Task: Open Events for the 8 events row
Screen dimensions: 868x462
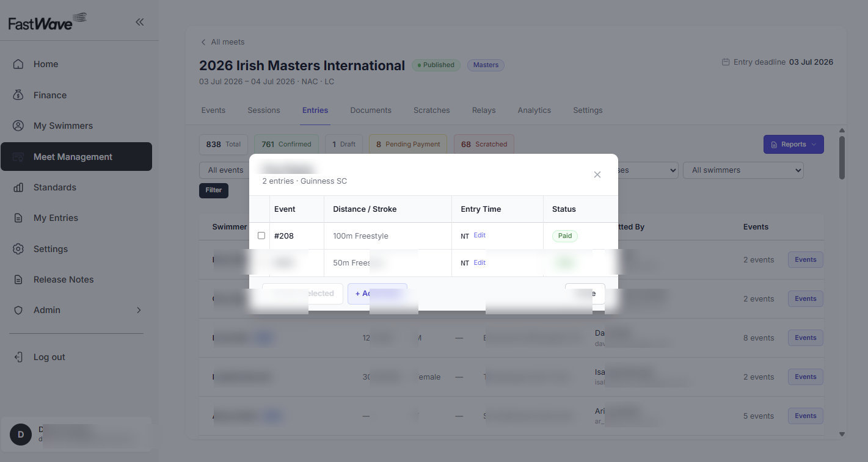Action: pos(805,338)
